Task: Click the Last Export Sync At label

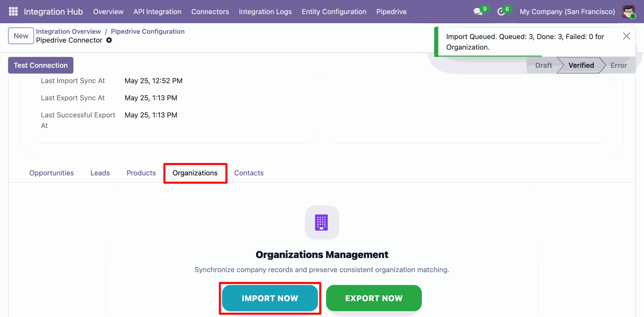Action: pos(73,98)
